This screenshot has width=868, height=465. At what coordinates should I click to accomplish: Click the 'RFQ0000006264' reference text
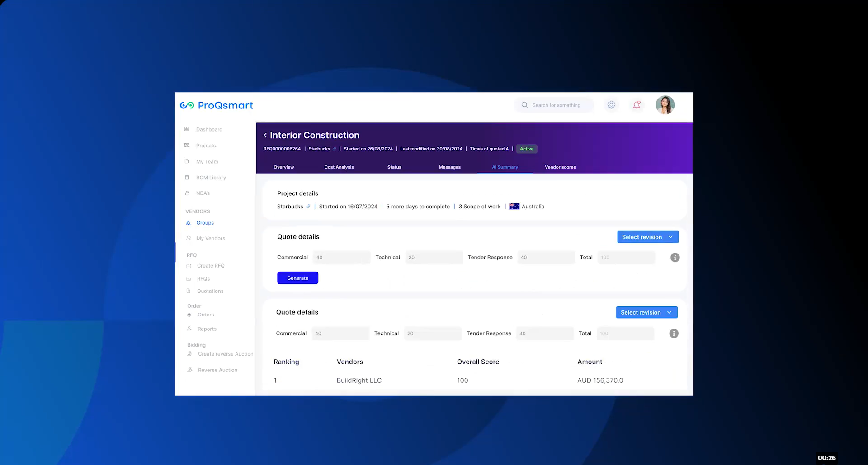282,149
